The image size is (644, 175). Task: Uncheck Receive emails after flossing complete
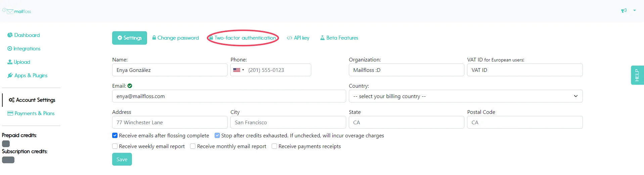point(115,135)
